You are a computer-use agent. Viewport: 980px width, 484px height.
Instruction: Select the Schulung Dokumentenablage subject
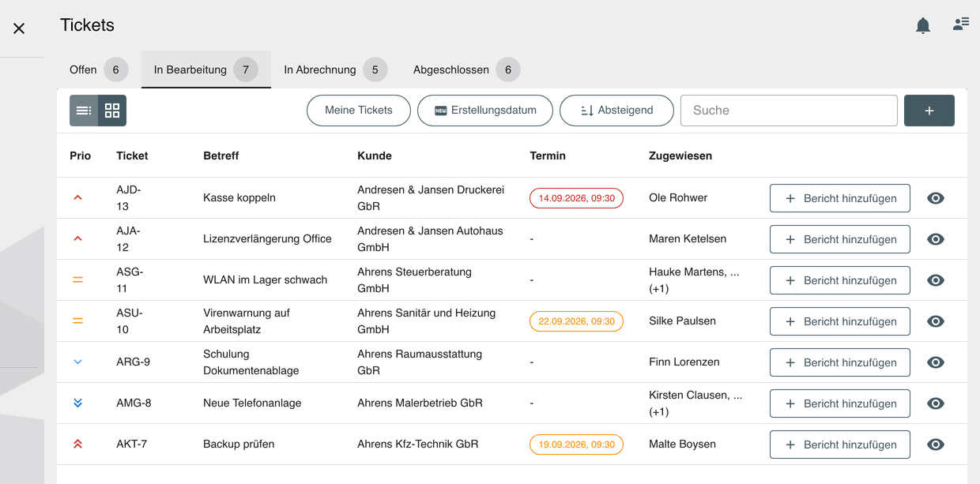click(251, 362)
